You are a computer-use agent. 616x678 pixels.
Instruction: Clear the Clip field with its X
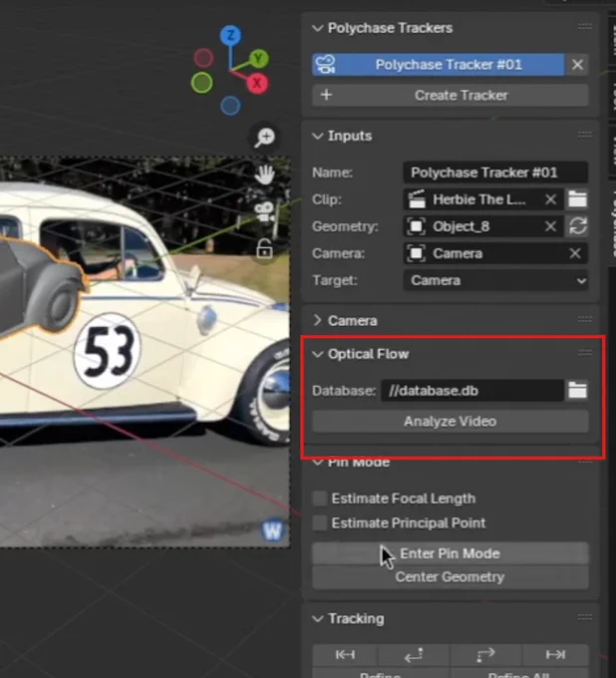click(550, 199)
